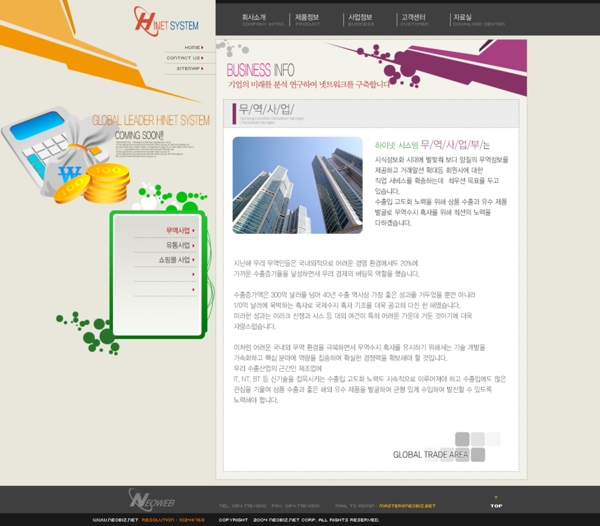Select the 사업정보 menu item
Viewport: 600px width, 526px height.
[360, 19]
